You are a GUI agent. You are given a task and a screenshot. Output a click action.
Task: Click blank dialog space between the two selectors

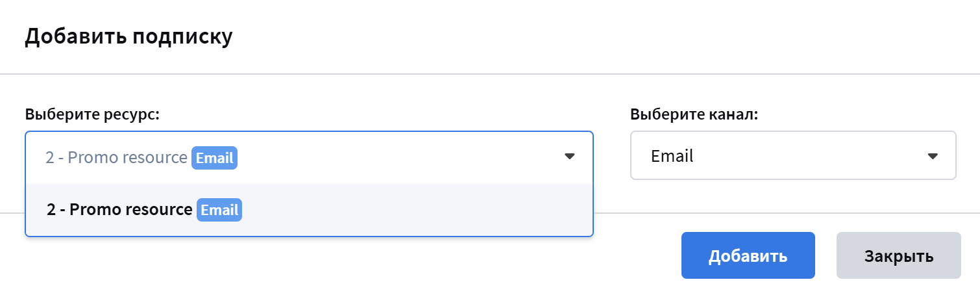point(611,156)
